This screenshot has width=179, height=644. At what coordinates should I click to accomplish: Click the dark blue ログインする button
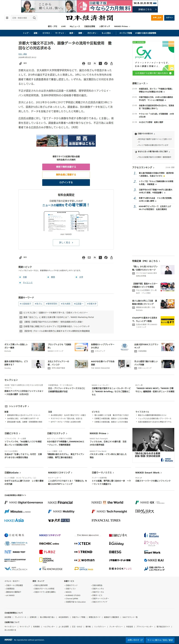(x=66, y=183)
